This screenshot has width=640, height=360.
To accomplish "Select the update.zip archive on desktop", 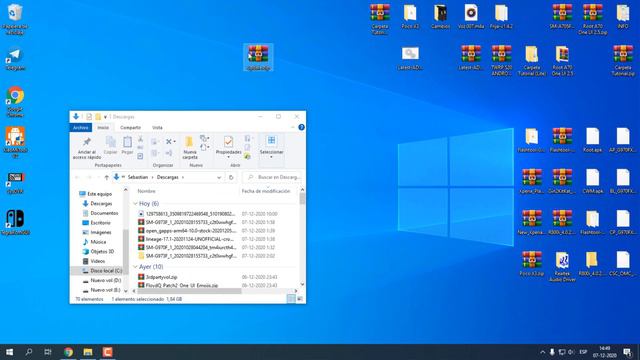I will coord(258,57).
